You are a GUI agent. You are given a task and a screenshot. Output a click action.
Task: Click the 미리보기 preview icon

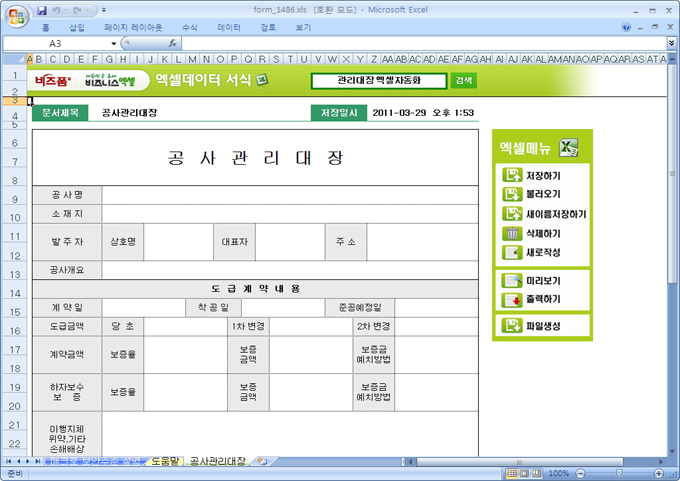pyautogui.click(x=512, y=281)
